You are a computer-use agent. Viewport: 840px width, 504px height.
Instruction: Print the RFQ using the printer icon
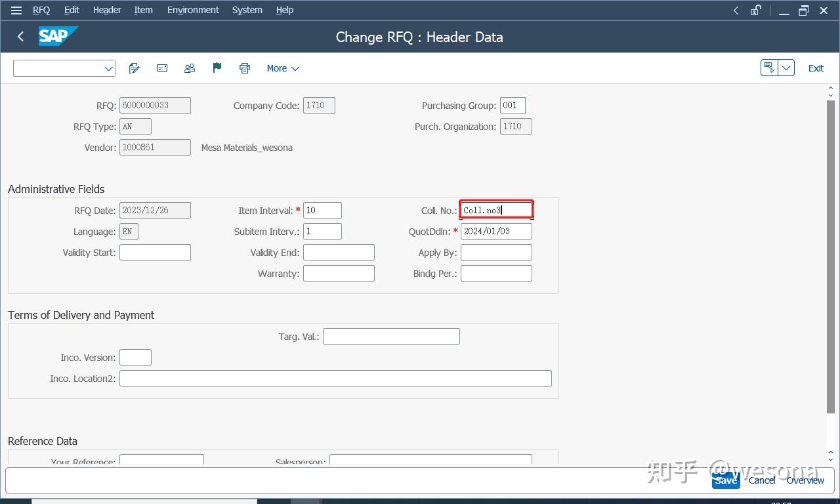[x=244, y=68]
